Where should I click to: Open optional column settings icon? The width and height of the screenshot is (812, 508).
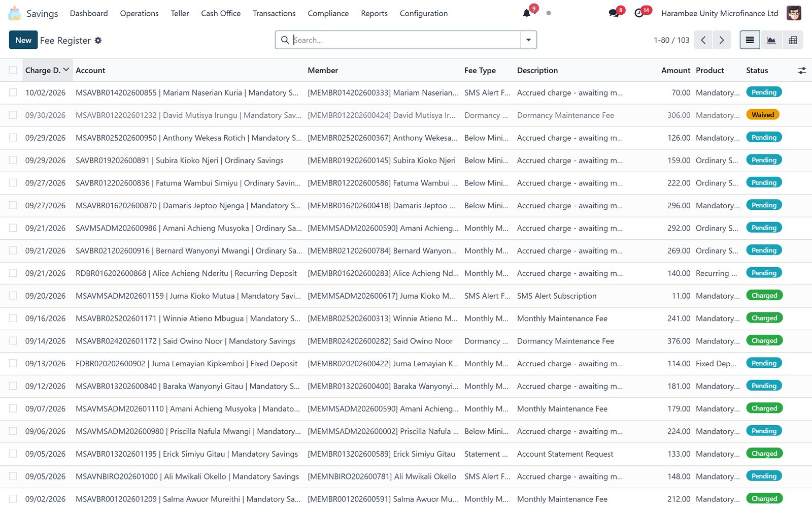point(802,71)
